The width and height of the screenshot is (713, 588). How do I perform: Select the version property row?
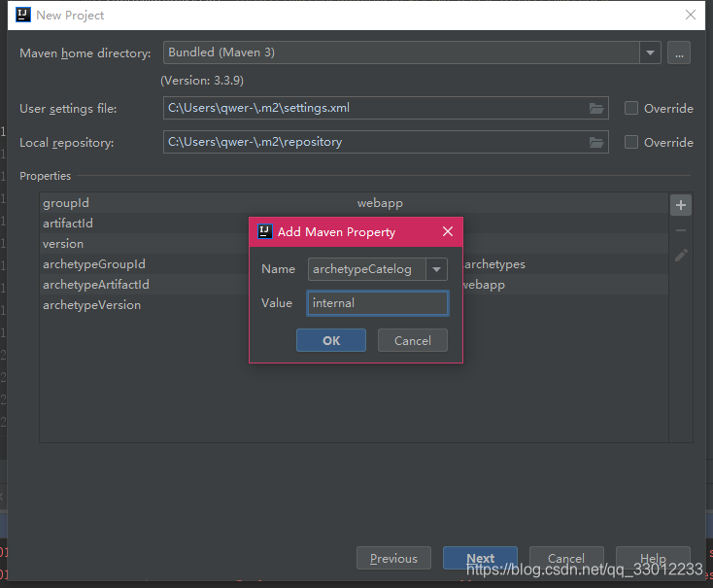(x=354, y=244)
